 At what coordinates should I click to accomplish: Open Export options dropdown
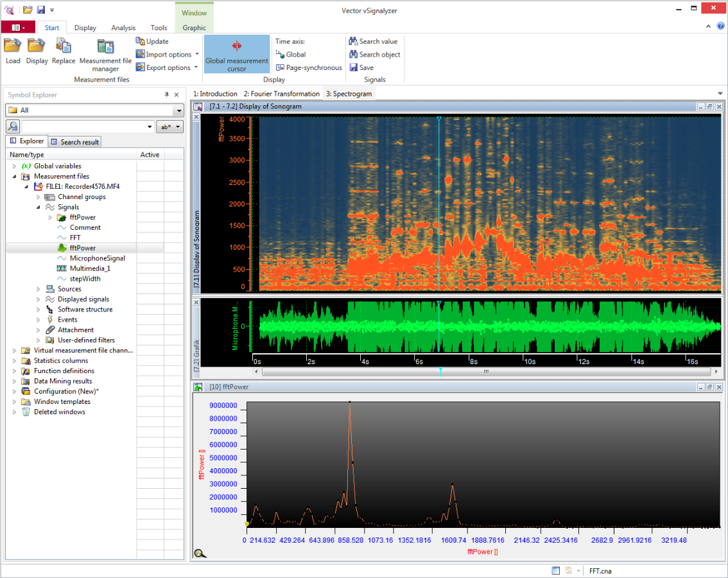point(196,67)
